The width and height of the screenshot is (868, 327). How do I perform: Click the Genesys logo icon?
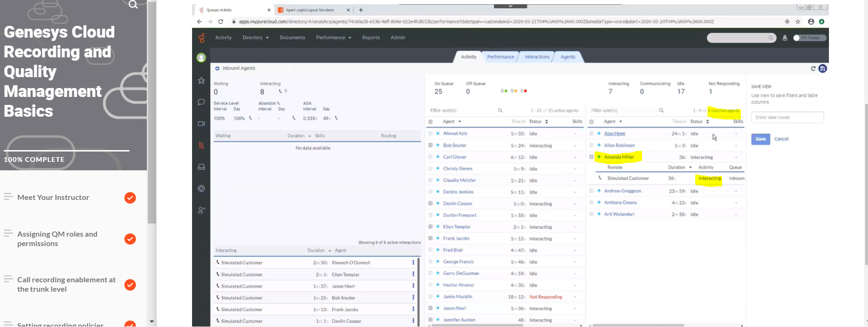[201, 38]
